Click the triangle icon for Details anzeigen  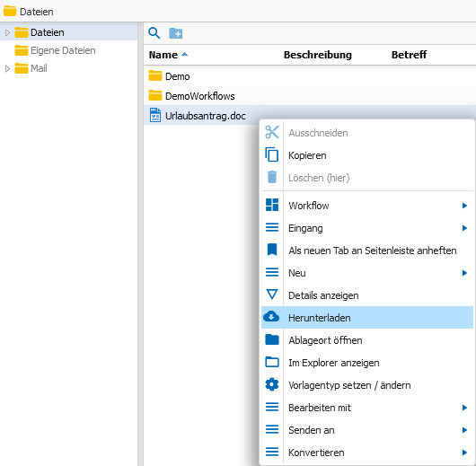pyautogui.click(x=272, y=295)
